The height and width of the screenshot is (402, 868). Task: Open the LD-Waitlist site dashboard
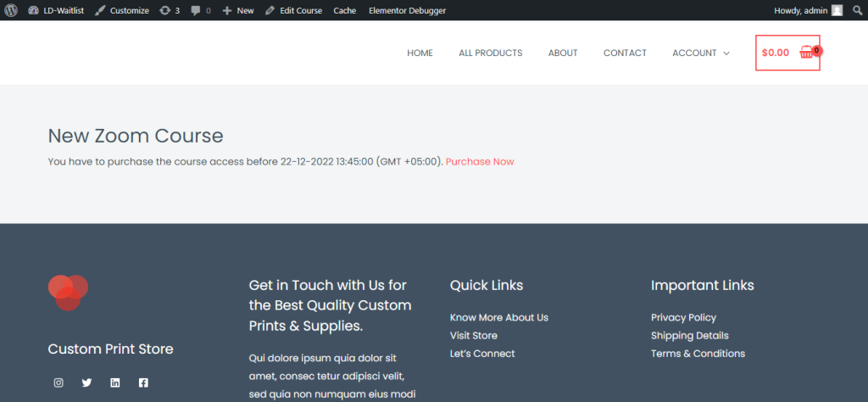(x=56, y=10)
